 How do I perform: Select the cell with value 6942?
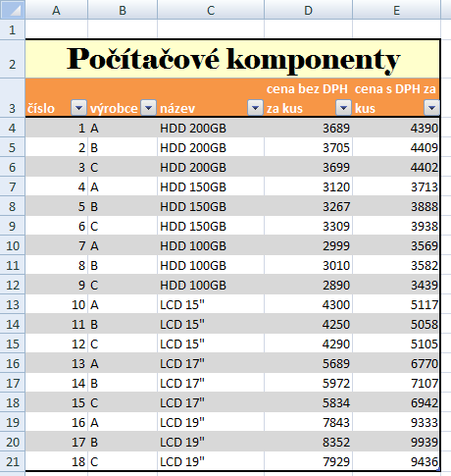(396, 402)
